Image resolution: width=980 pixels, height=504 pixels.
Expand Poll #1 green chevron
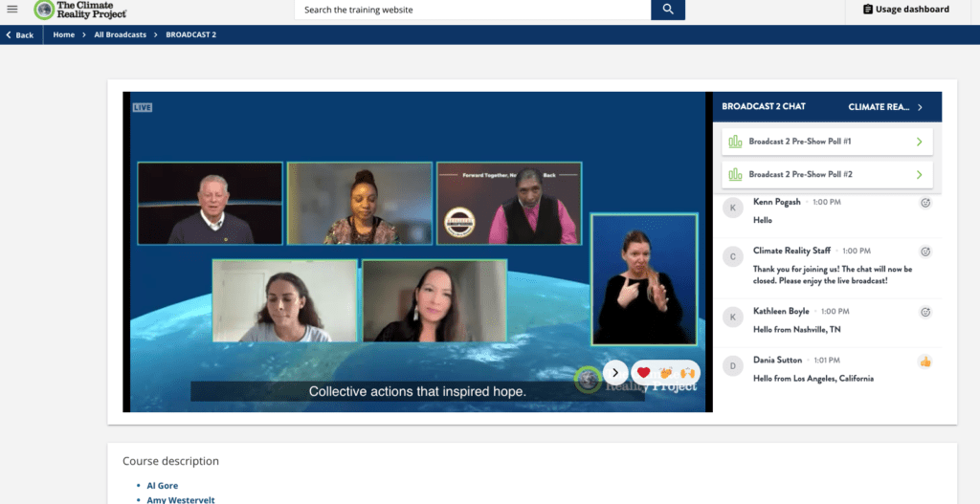click(920, 142)
